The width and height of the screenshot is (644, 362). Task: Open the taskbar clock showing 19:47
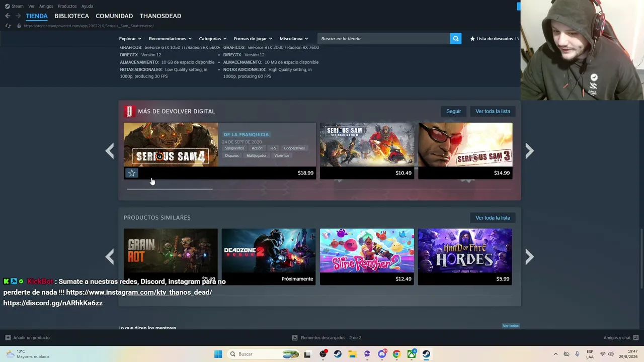[628, 354]
